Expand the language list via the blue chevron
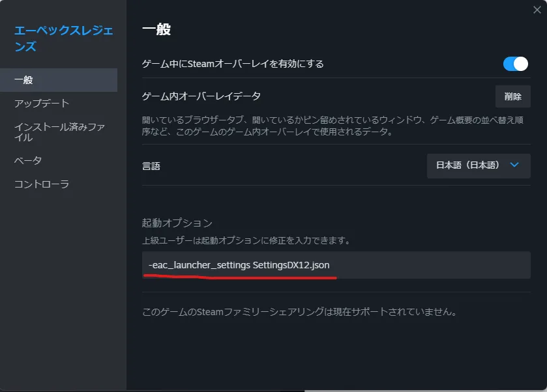 click(x=514, y=165)
